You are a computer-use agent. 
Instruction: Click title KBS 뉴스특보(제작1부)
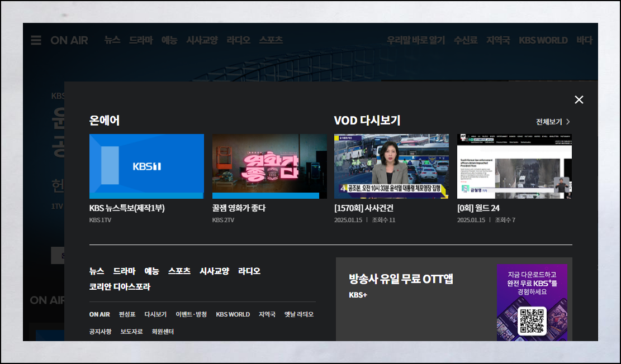pos(127,208)
